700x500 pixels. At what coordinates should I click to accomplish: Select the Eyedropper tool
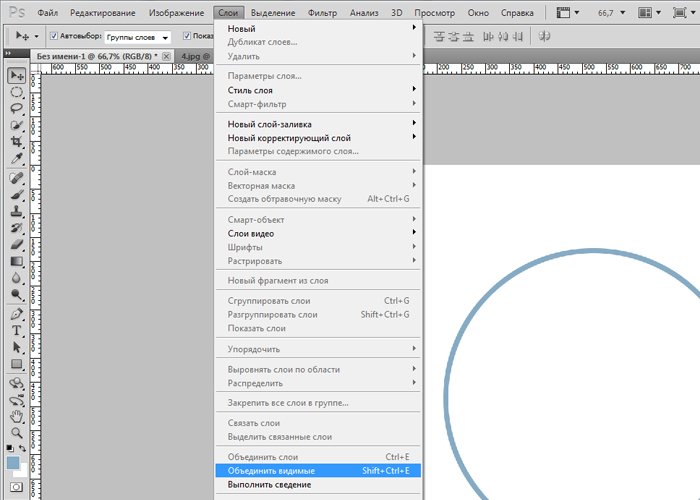click(17, 159)
